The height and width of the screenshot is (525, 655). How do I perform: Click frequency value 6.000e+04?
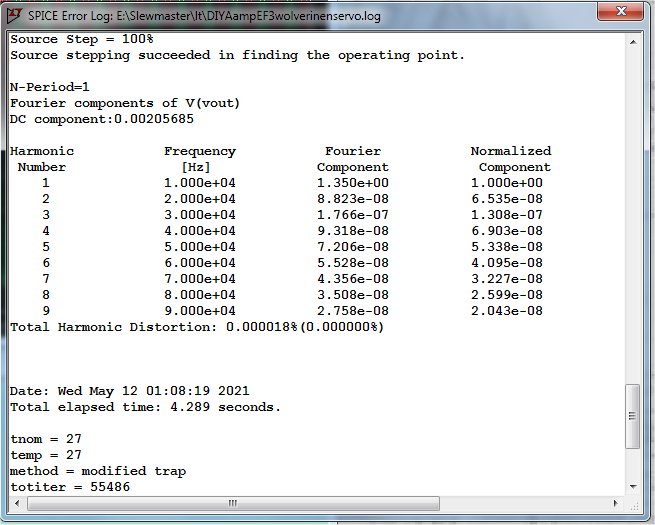(200, 263)
